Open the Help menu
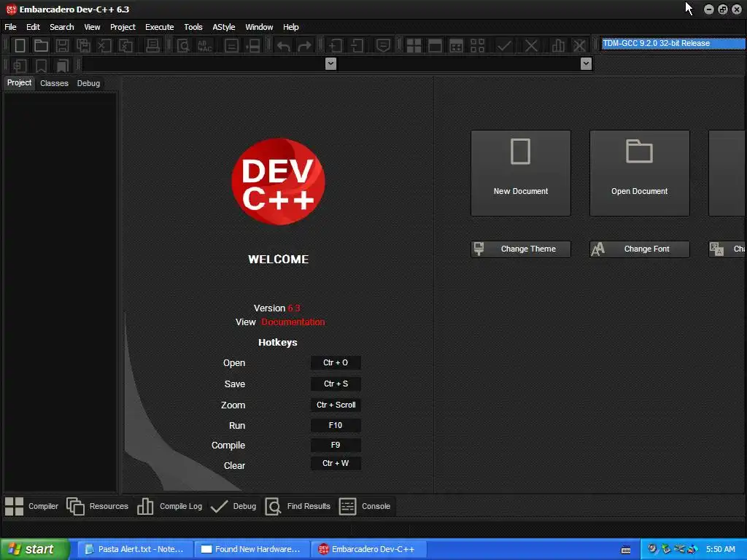Image resolution: width=747 pixels, height=560 pixels. pyautogui.click(x=290, y=27)
